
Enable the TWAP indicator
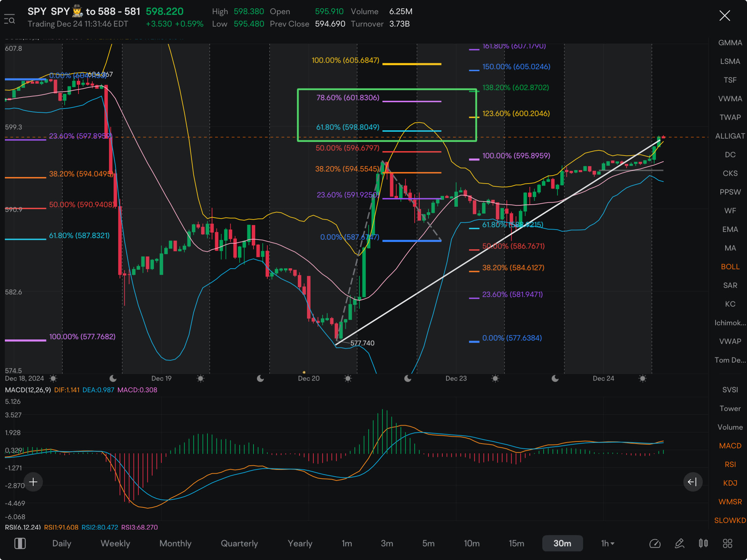(730, 117)
